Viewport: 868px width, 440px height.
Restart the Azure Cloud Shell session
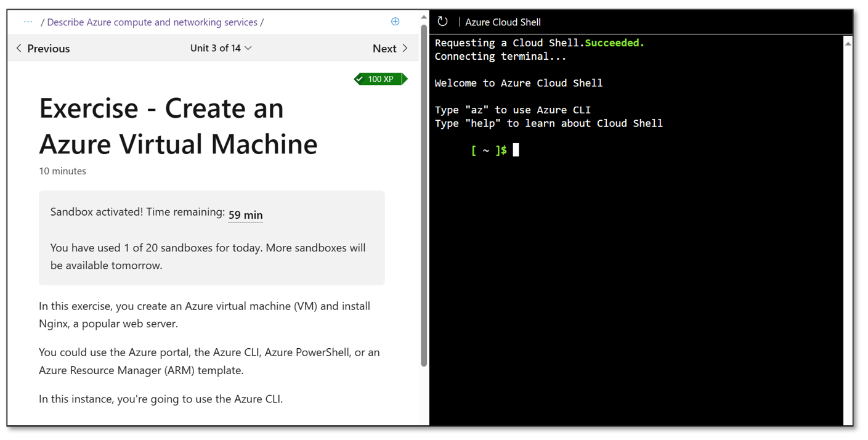click(x=442, y=22)
